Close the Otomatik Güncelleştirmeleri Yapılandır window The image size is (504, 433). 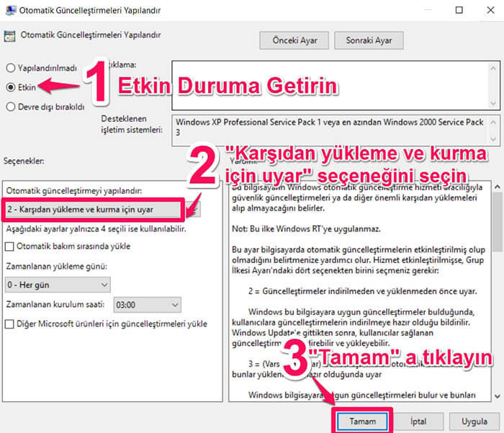point(490,11)
